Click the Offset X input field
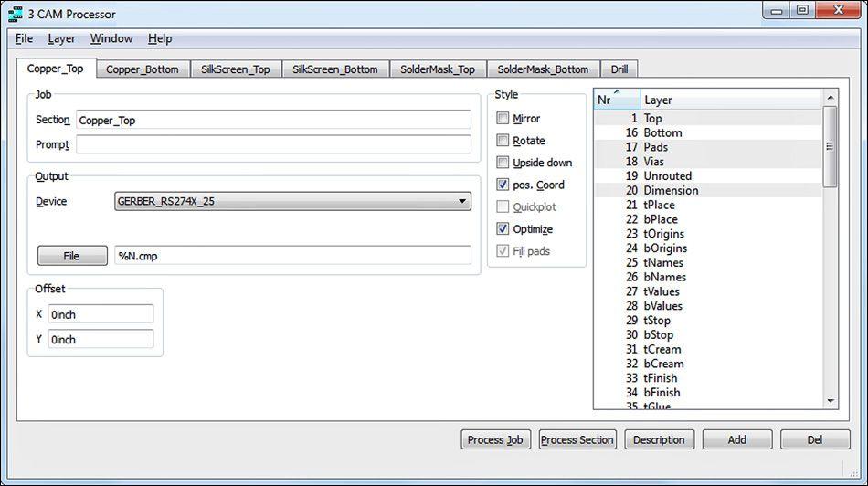This screenshot has width=868, height=486. coord(101,314)
